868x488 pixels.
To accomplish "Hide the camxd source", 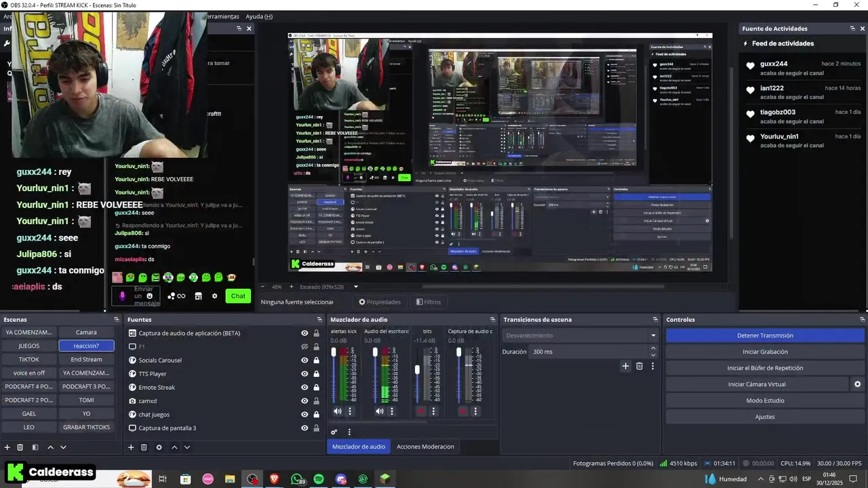I will (x=304, y=401).
